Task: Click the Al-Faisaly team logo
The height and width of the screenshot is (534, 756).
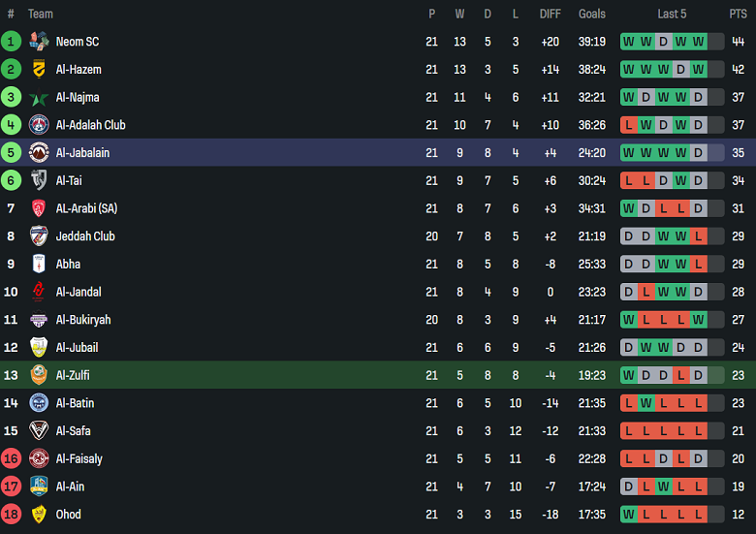Action: (39, 458)
